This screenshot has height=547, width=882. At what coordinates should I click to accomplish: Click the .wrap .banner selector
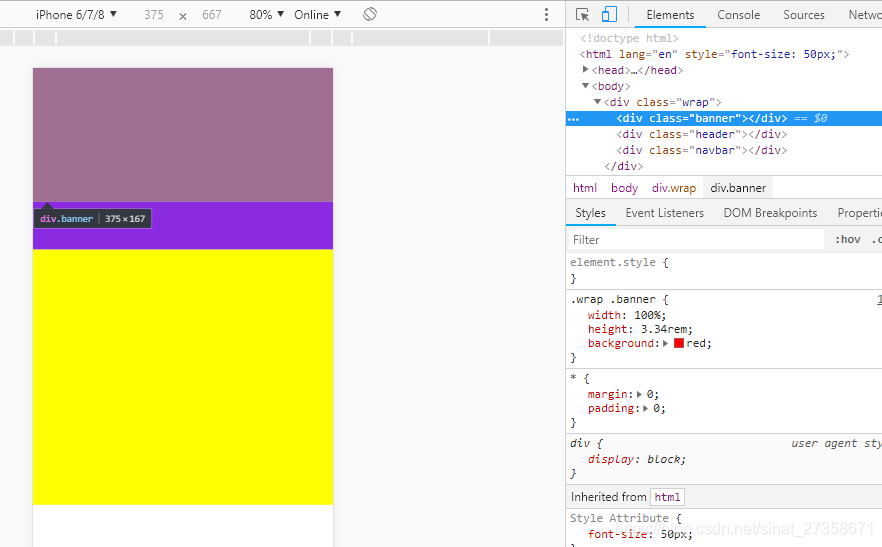[613, 299]
